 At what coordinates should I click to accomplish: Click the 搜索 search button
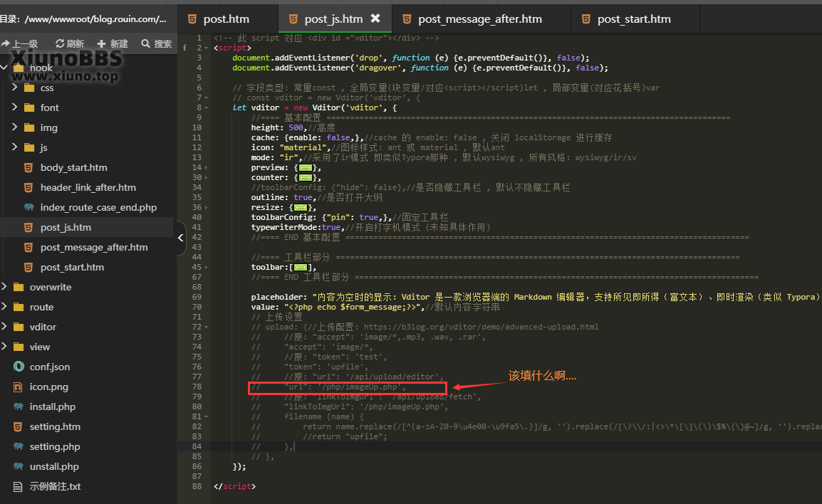pos(157,43)
